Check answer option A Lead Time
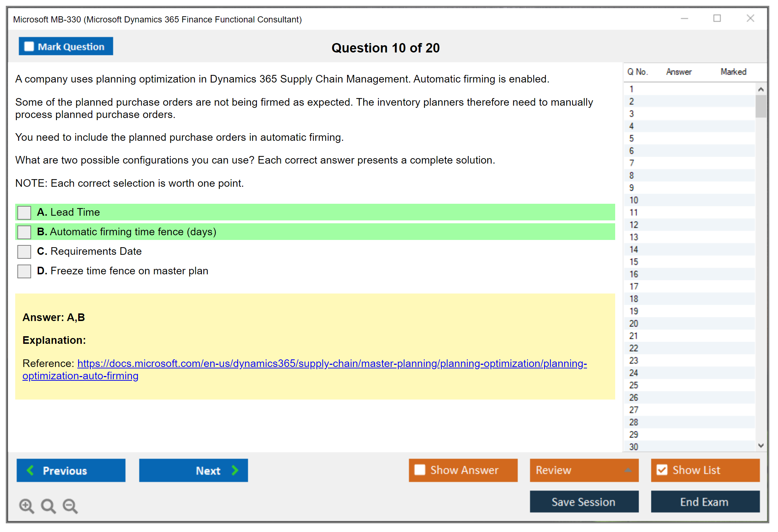This screenshot has height=532, width=778. click(24, 212)
